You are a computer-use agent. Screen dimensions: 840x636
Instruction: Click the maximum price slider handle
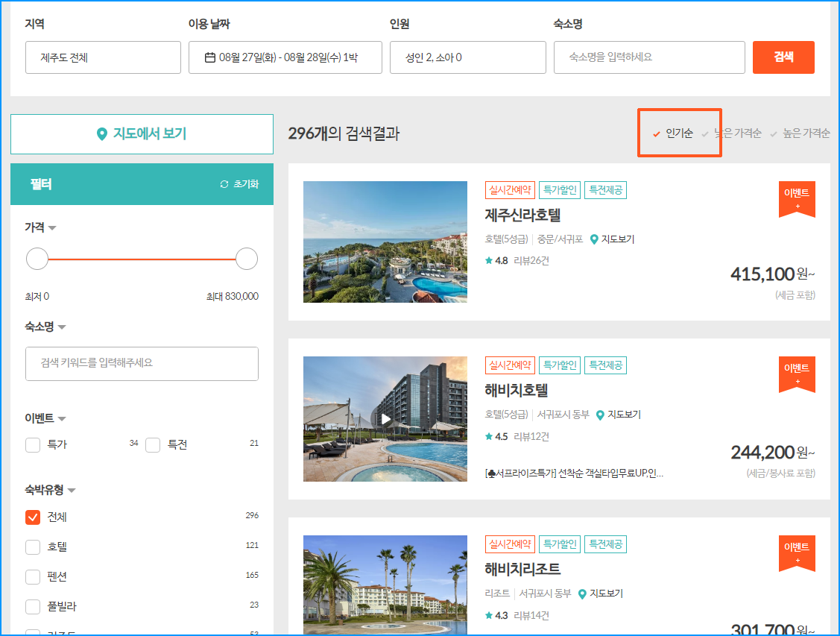(x=247, y=259)
